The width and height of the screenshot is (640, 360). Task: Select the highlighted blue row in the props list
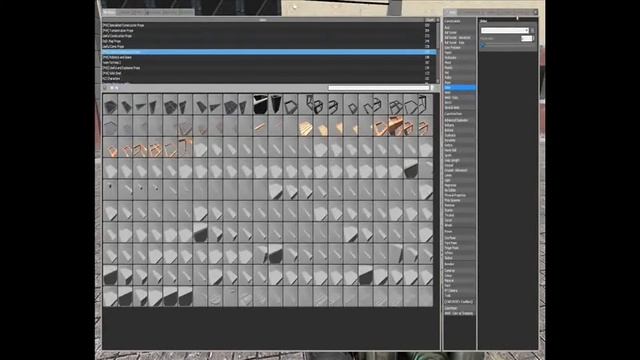269,52
